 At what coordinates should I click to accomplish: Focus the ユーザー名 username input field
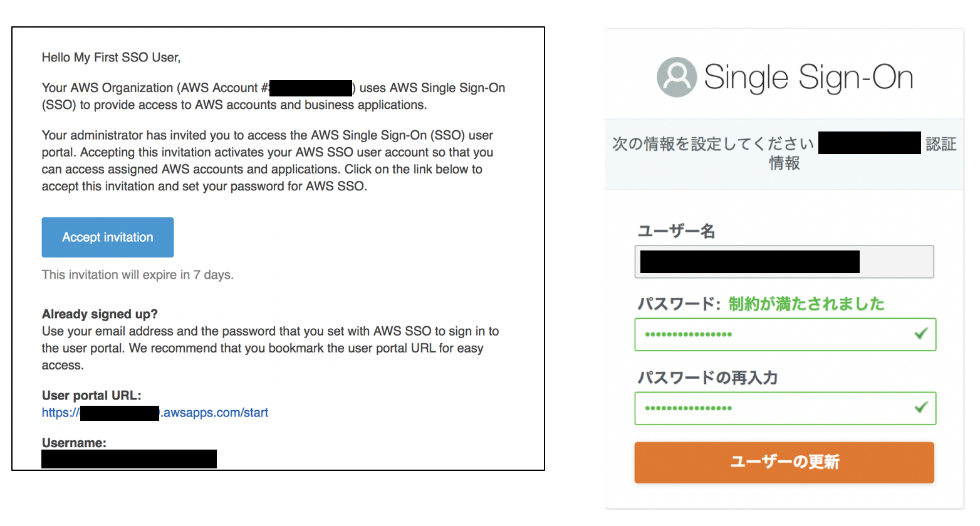[784, 262]
